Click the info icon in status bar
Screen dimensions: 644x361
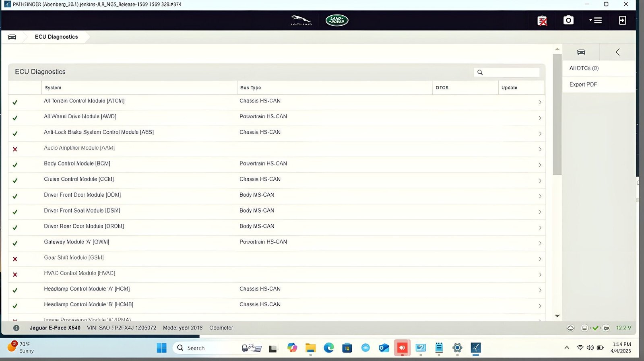(16, 328)
